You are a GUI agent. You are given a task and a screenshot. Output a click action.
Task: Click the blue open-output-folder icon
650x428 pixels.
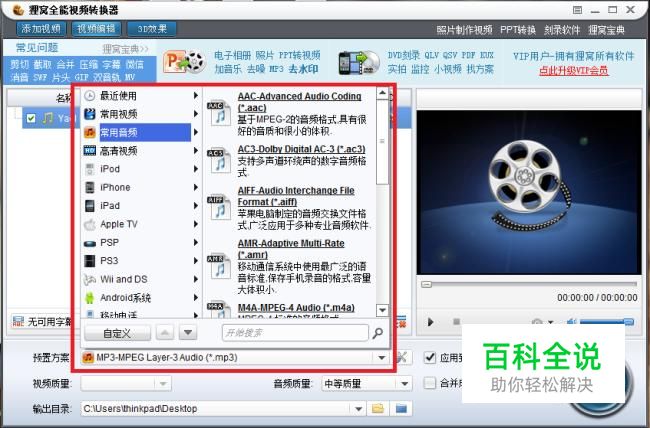tap(401, 409)
